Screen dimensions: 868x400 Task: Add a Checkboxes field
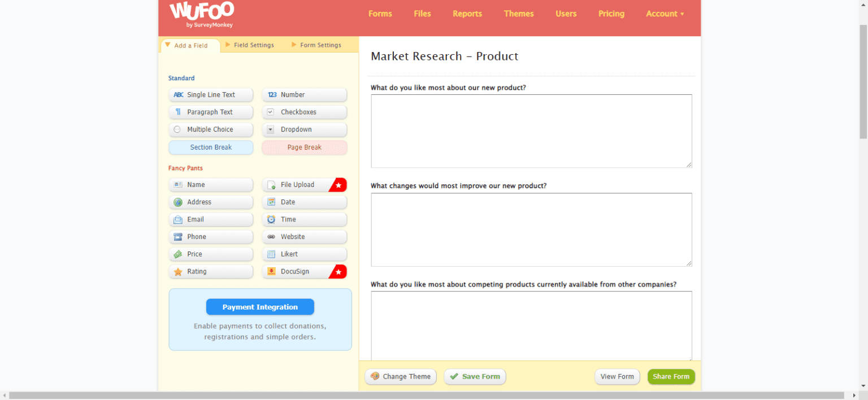pos(304,112)
